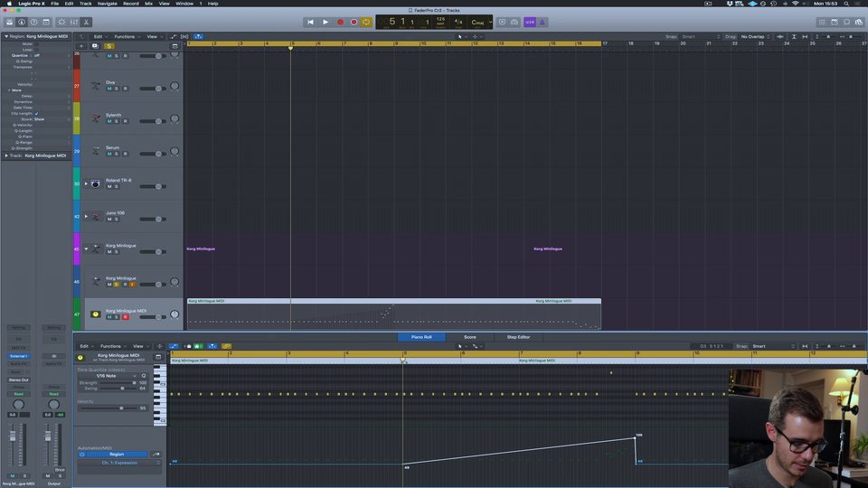868x488 pixels.
Task: Select Korg Minilogue MIDI region in track 47
Action: click(393, 314)
